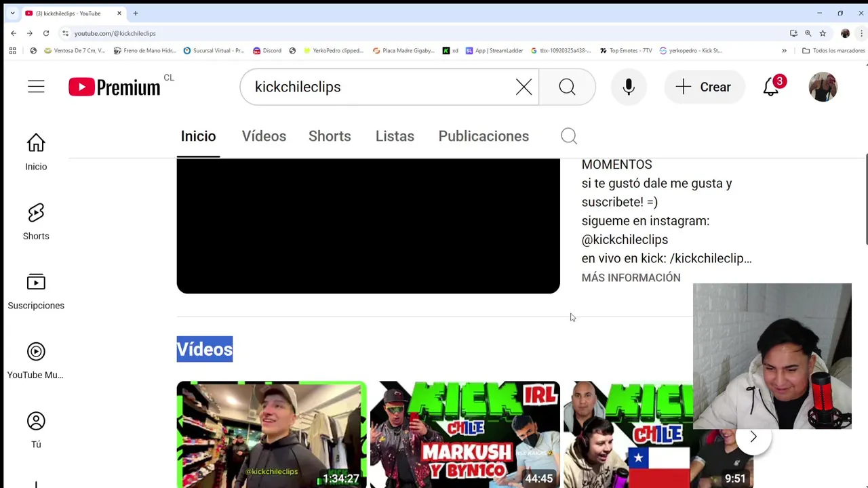
Task: Click the address bar URL
Action: tap(115, 33)
